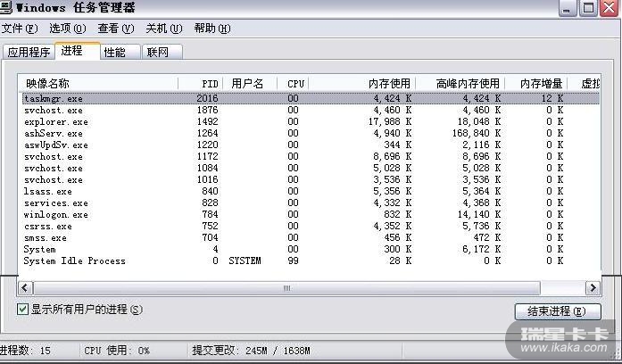622x364 pixels.
Task: Select the explorer.exe process
Action: [x=311, y=121]
